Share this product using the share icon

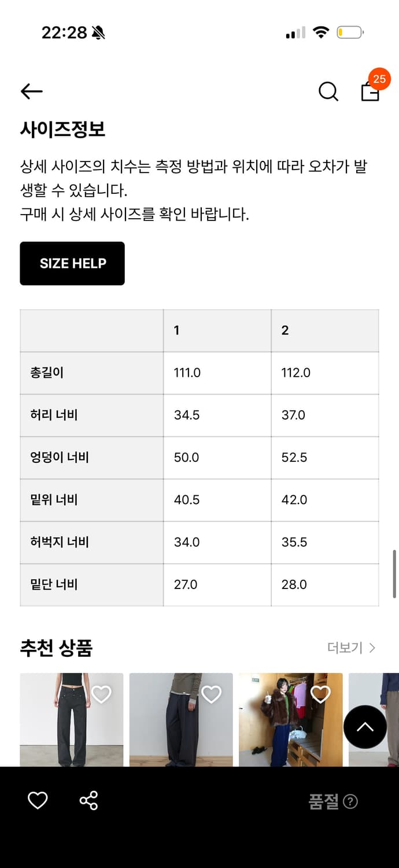pos(88,801)
